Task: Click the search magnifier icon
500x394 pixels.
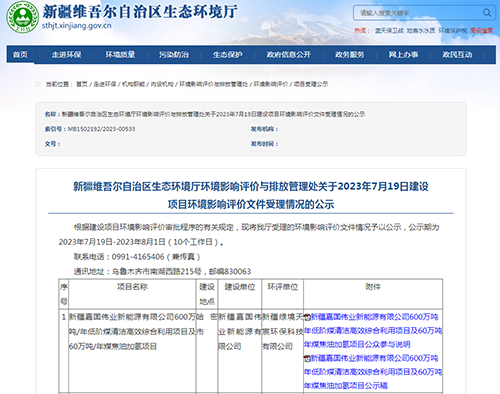Action: coord(487,13)
